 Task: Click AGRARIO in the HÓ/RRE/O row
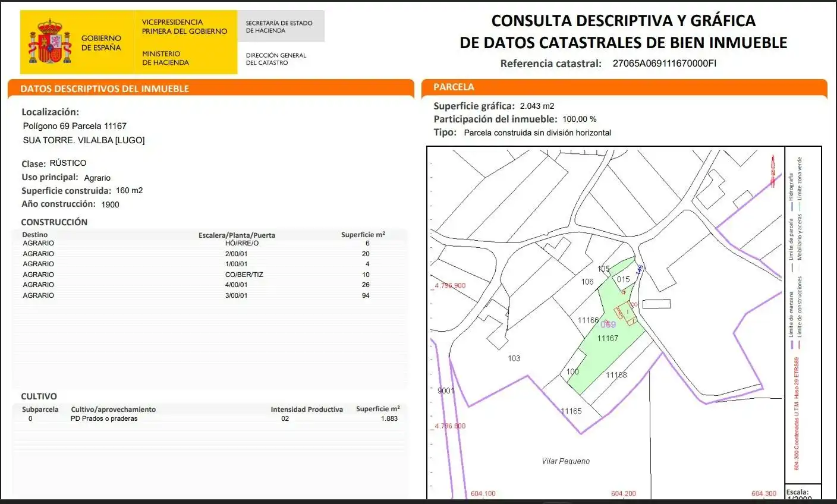pyautogui.click(x=39, y=243)
